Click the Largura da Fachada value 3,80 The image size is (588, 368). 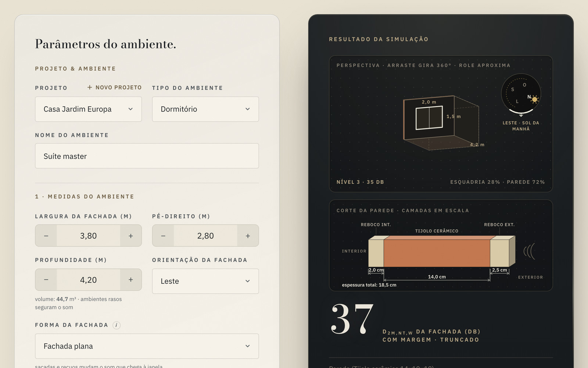point(88,236)
